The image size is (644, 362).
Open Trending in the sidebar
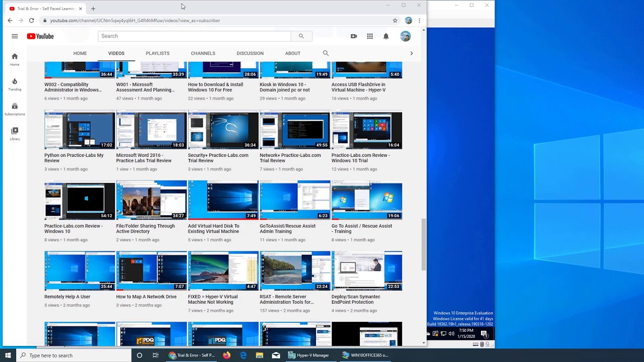(x=15, y=84)
